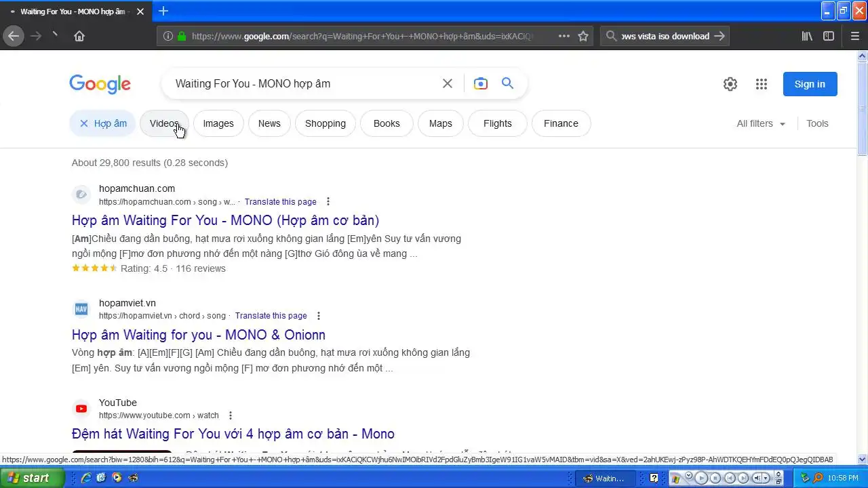The width and height of the screenshot is (868, 488).
Task: Open Hợp âm Waiting for you - MONO & Onionn
Action: (199, 335)
